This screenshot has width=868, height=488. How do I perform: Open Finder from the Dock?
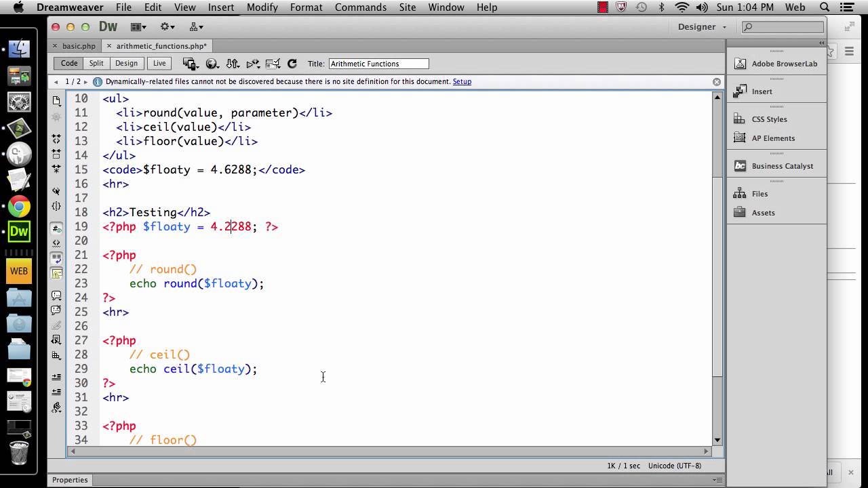click(19, 49)
